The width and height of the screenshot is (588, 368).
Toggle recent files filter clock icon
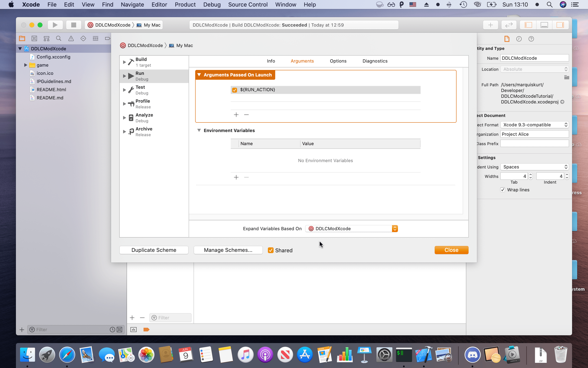[x=112, y=330]
